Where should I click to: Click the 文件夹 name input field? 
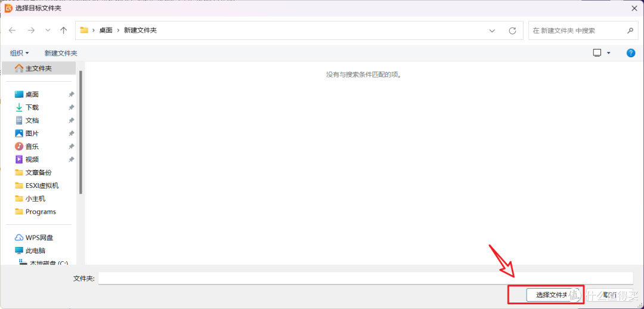coord(366,278)
